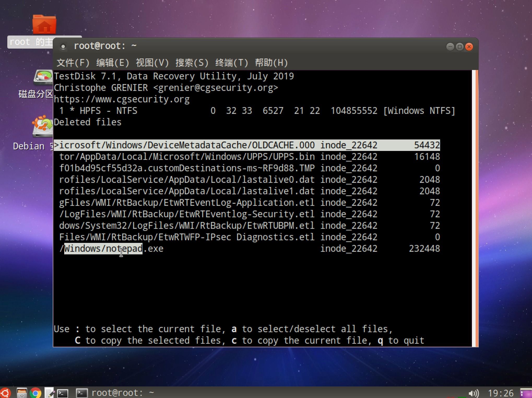The image size is (532, 398).
Task: Open the 终端(T) menu
Action: point(232,63)
